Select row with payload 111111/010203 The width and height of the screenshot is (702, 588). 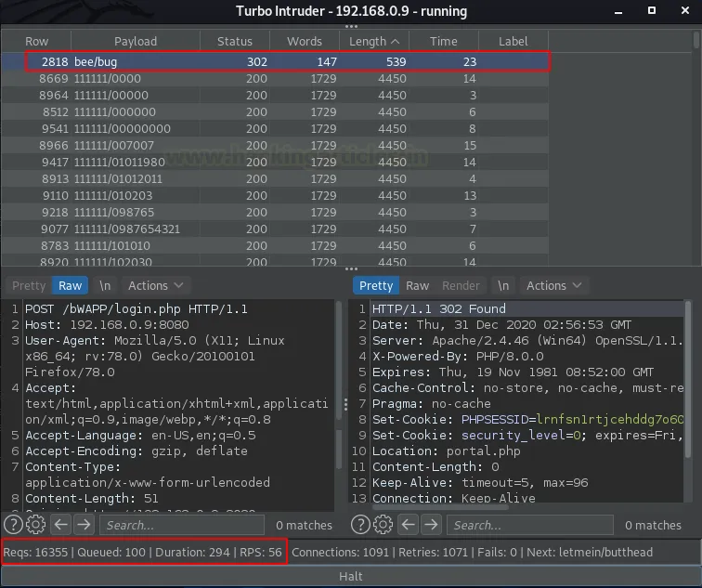pos(275,195)
